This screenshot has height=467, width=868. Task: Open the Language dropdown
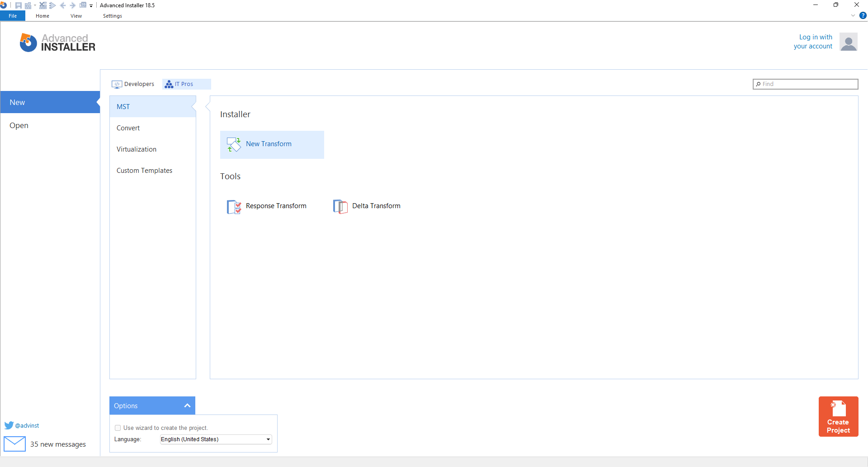(268, 439)
